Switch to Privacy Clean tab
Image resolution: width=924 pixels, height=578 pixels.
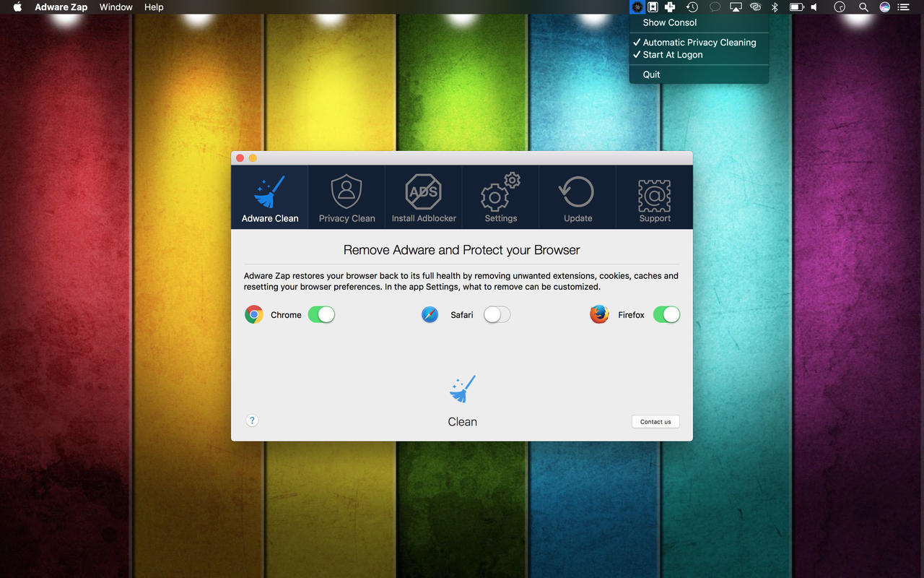[346, 197]
